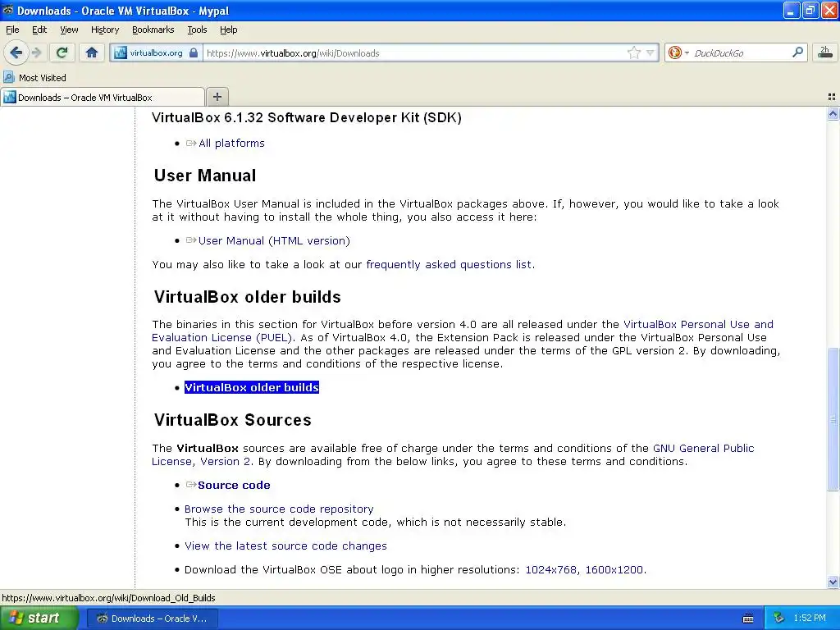840x630 pixels.
Task: Open the Edit menu
Action: click(x=39, y=30)
